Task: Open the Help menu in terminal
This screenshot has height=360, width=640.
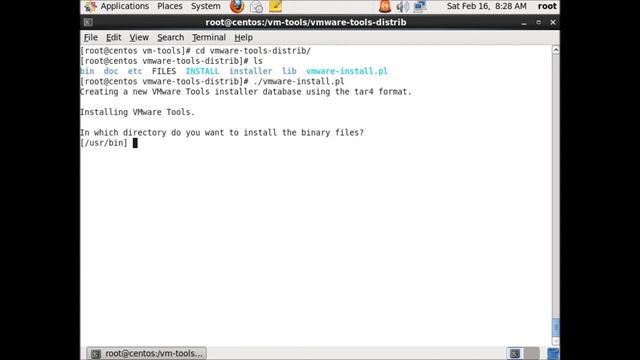Action: coord(243,38)
